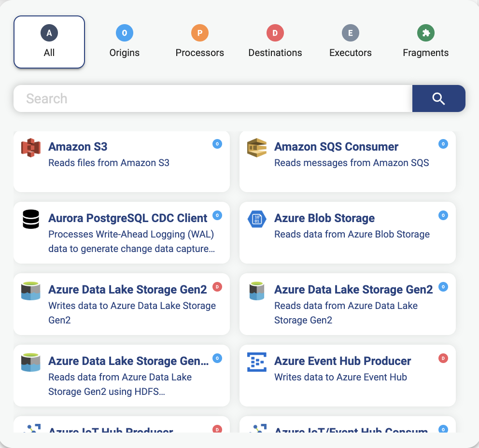The width and height of the screenshot is (479, 448).
Task: Click the origin badge on Amazon SQS Consumer
Action: [x=443, y=144]
